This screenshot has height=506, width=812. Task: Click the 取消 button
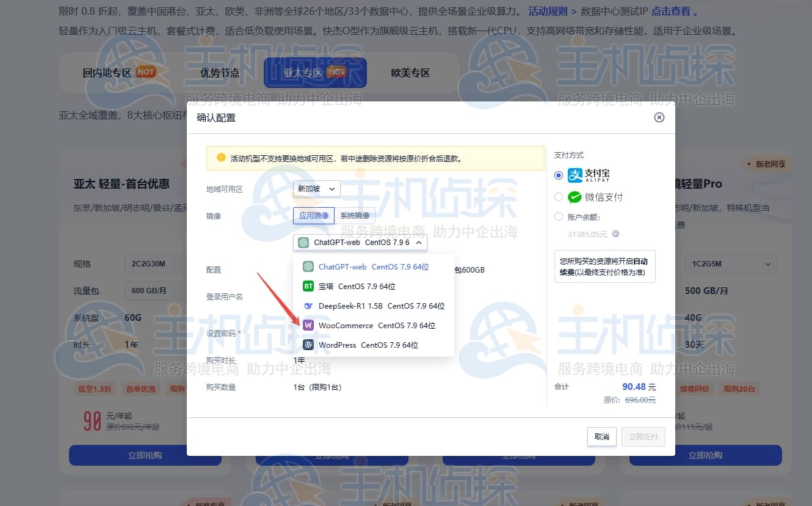[x=601, y=437]
